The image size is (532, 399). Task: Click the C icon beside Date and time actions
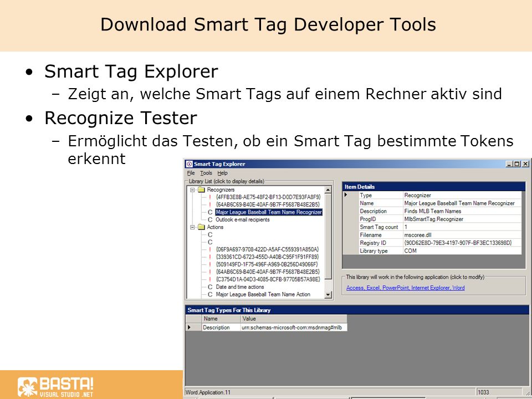(x=210, y=287)
